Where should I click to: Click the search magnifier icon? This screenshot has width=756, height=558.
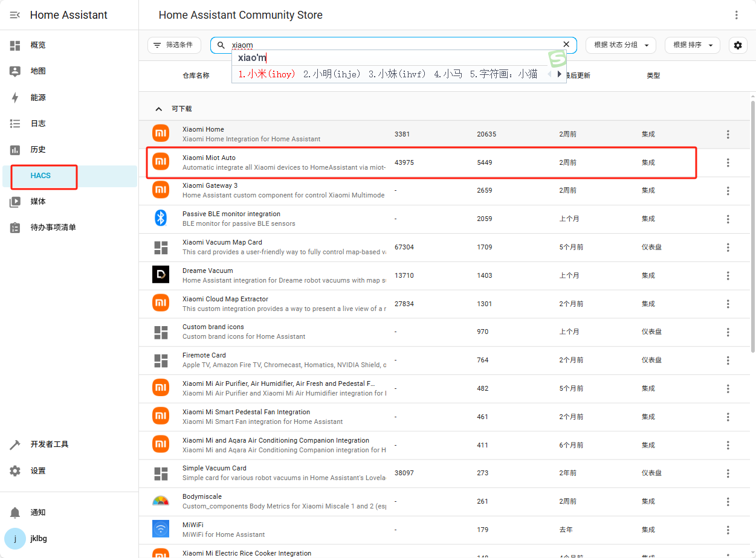[x=221, y=45]
